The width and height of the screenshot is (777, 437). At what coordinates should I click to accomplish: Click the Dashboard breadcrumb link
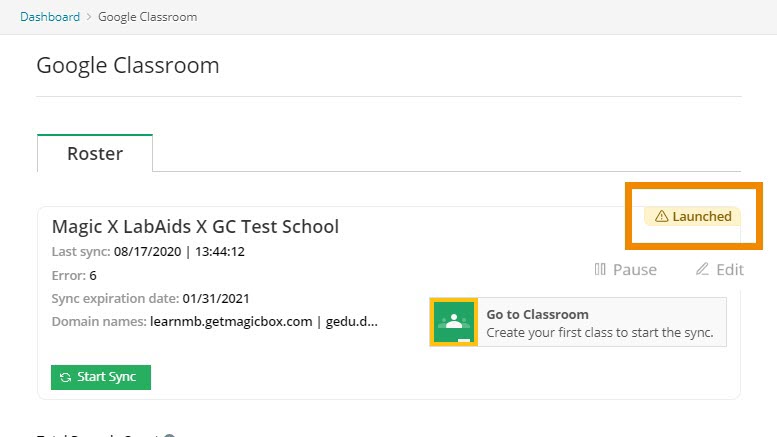pos(51,17)
